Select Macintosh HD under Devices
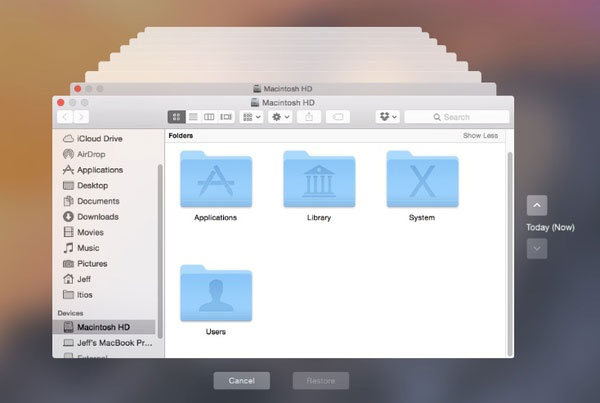 pyautogui.click(x=103, y=327)
